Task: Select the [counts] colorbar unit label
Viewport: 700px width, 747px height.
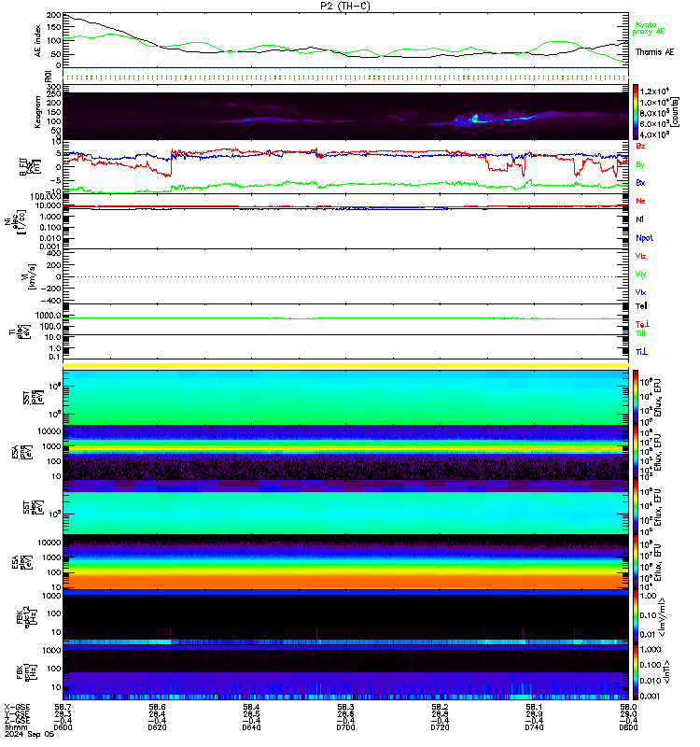Action: pos(675,112)
